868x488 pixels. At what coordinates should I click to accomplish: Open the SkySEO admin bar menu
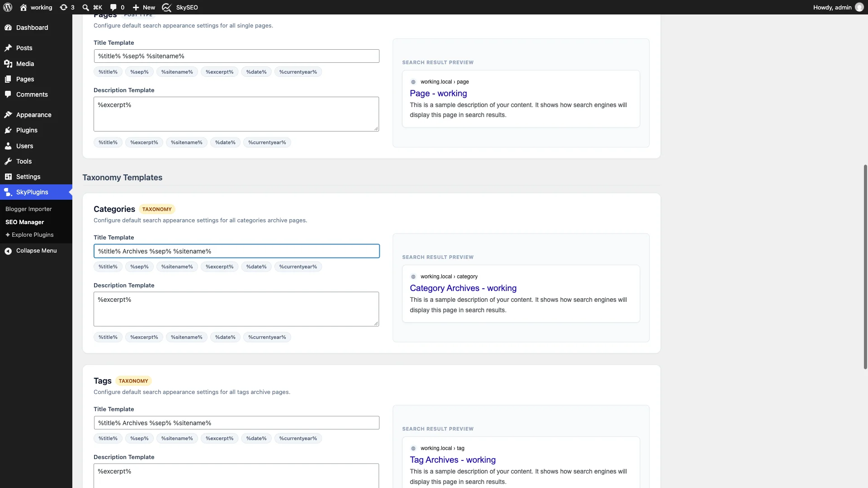[x=180, y=7]
